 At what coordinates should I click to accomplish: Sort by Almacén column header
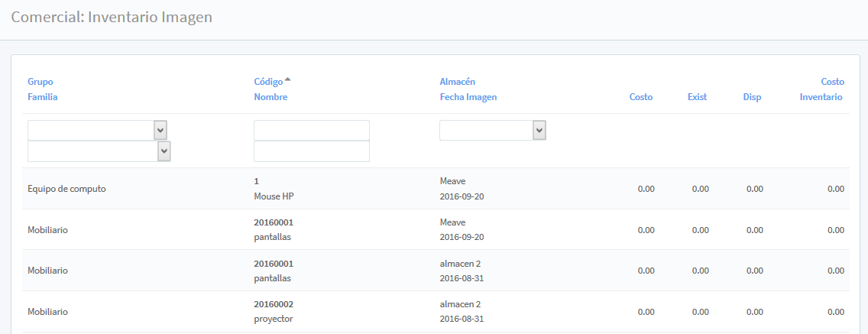pyautogui.click(x=458, y=82)
